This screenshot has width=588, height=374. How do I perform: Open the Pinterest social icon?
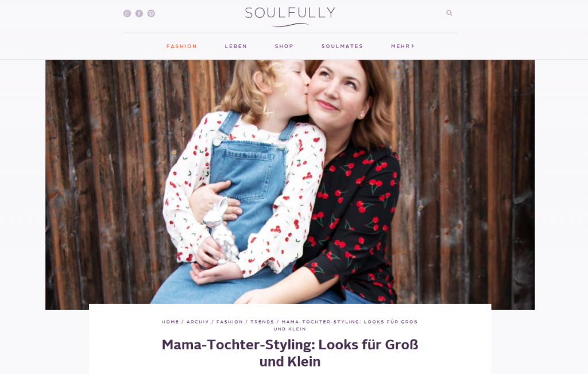151,14
